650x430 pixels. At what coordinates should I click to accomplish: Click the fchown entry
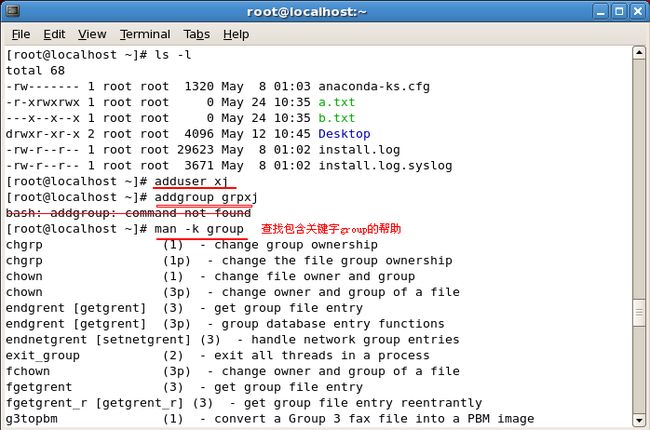coord(28,371)
